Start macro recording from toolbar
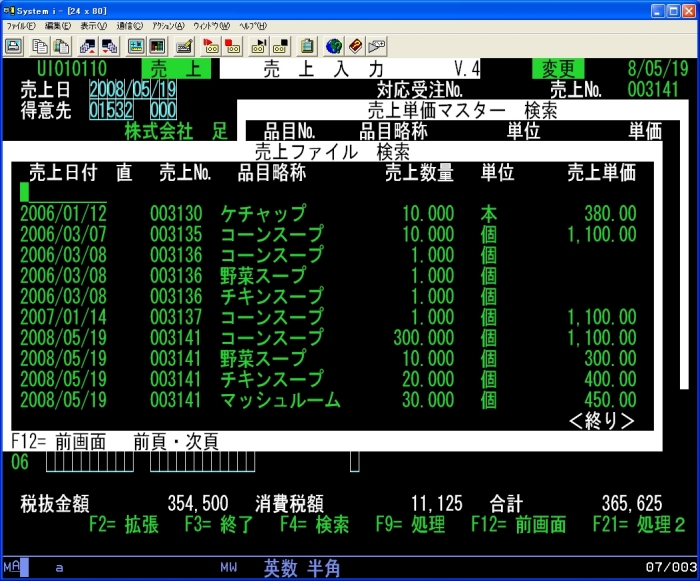This screenshot has width=700, height=581. pos(210,45)
